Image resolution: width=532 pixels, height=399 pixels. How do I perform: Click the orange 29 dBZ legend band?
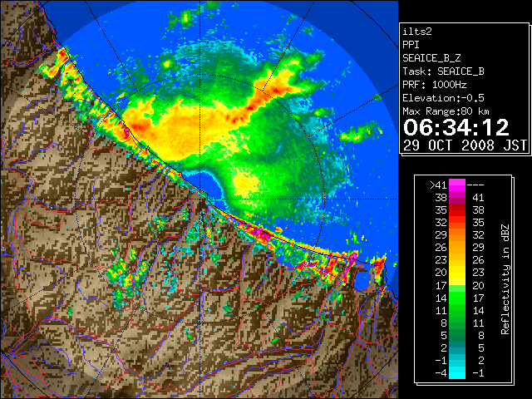pos(457,235)
